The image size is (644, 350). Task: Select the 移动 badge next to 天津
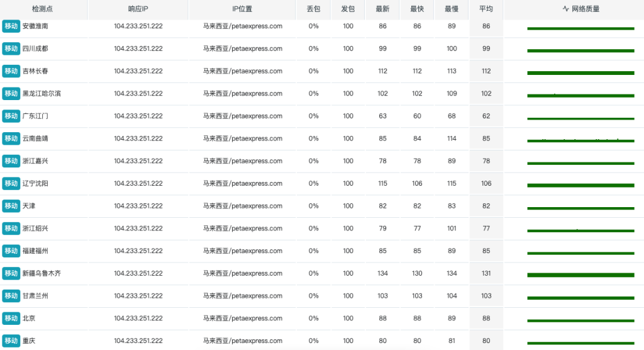pyautogui.click(x=11, y=206)
